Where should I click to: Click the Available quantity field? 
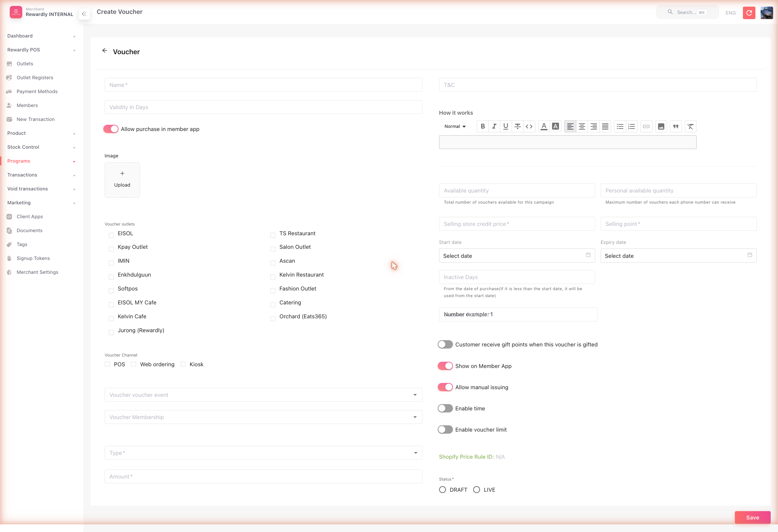517,190
